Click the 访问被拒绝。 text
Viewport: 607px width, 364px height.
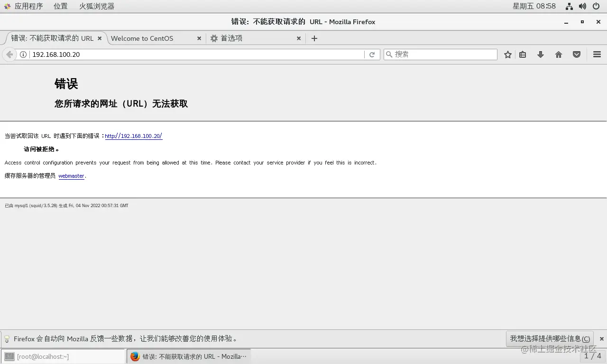[42, 149]
